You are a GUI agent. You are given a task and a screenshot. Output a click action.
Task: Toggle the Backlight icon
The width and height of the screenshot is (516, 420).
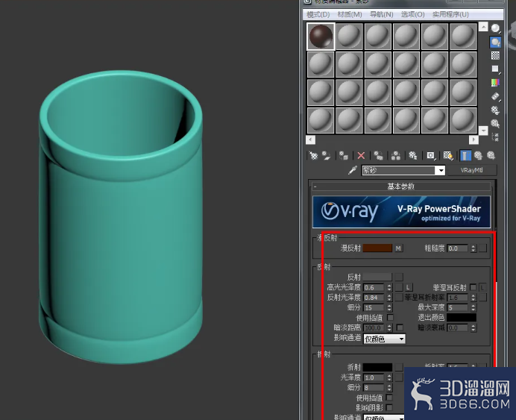pos(495,42)
